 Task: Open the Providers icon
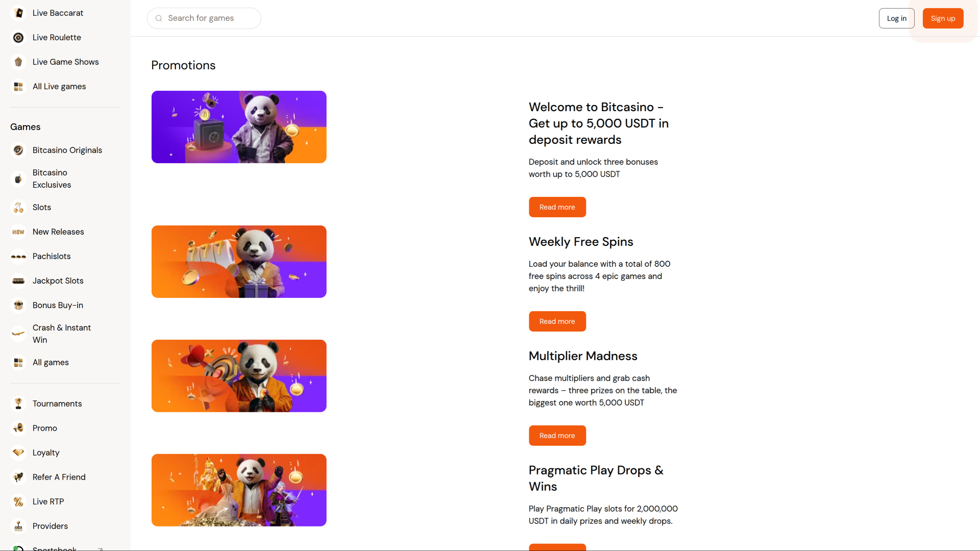(18, 526)
